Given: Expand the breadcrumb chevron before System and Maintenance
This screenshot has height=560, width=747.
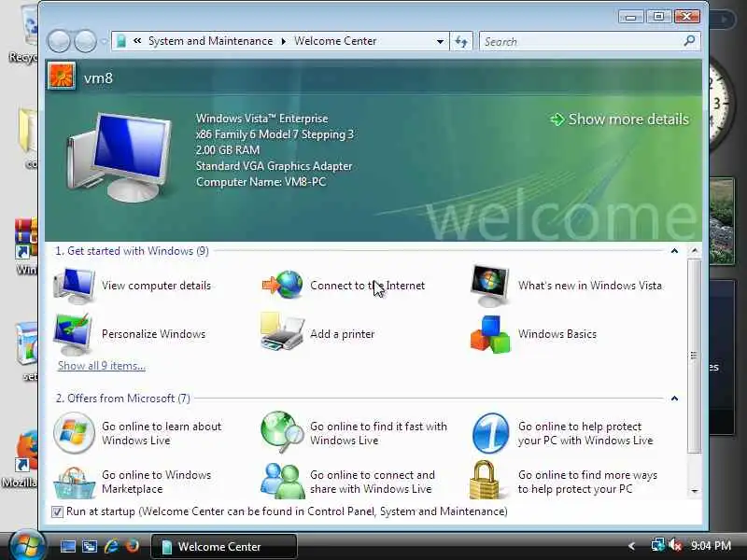Looking at the screenshot, I should point(137,41).
